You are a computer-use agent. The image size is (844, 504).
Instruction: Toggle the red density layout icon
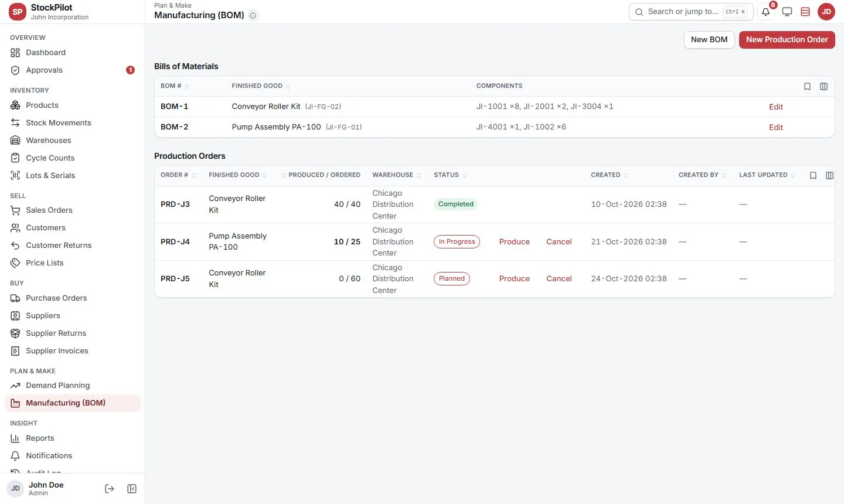coord(805,12)
